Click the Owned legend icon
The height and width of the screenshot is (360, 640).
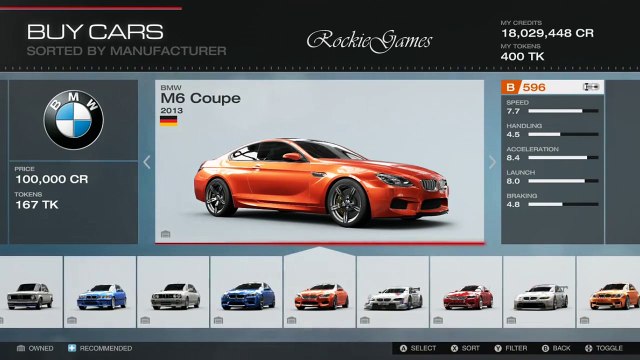coord(21,348)
